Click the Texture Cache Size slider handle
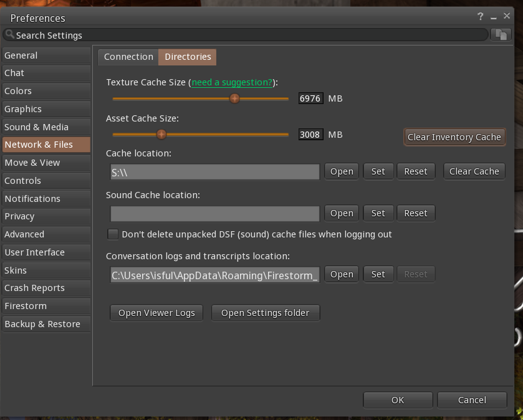Screen dimensions: 523x420 click(234, 98)
